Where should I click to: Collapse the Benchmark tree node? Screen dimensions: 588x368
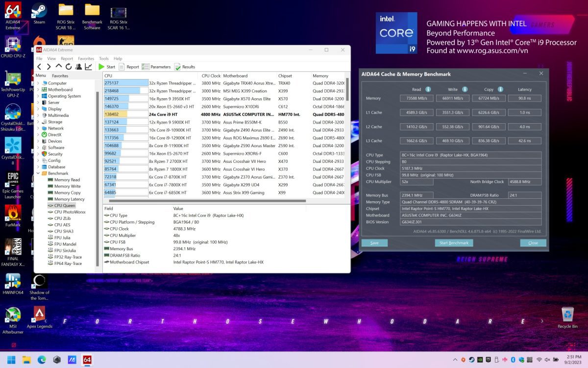(38, 173)
